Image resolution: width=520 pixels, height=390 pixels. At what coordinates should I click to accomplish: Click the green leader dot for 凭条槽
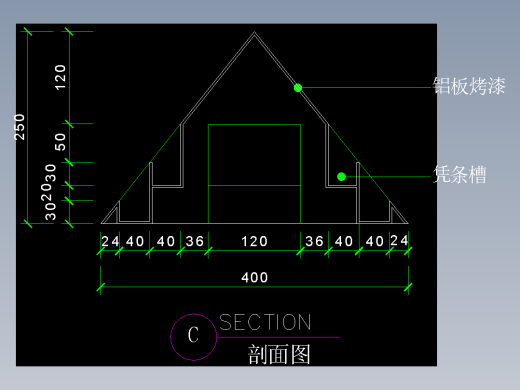(x=341, y=177)
